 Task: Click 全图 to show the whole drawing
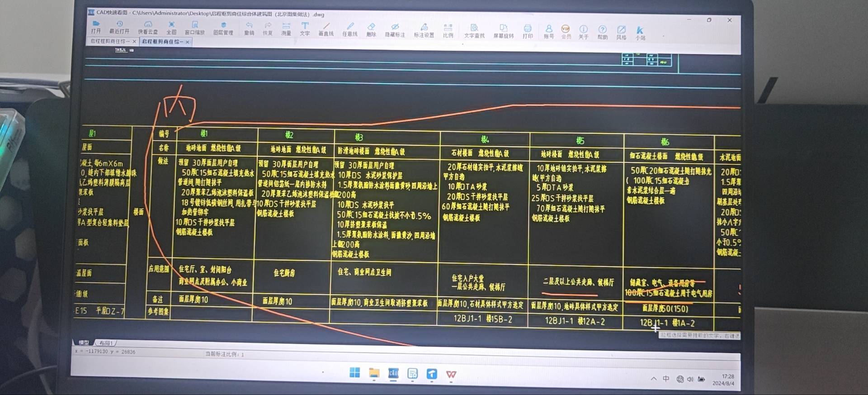click(171, 28)
